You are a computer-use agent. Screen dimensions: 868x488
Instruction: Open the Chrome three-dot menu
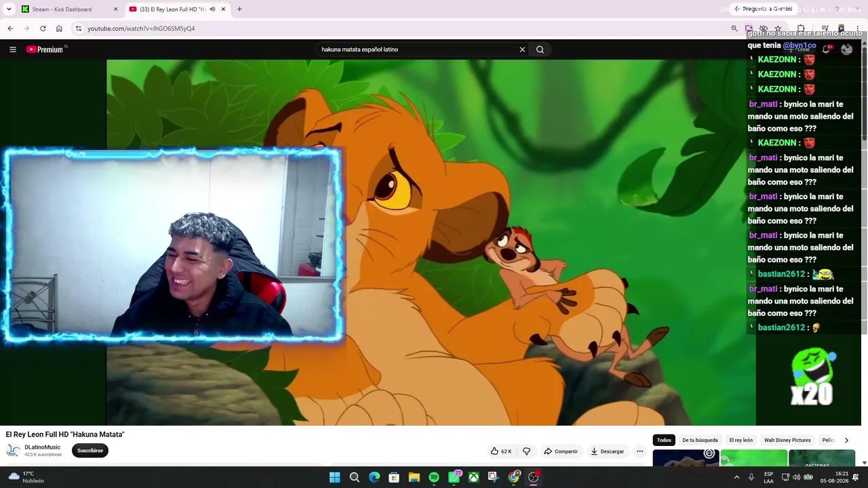[x=859, y=28]
